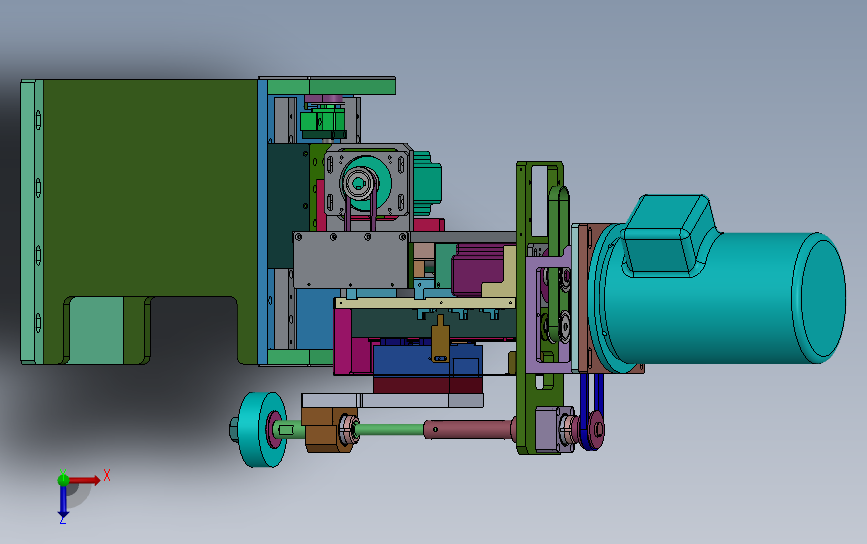
Task: Select the bright green connector block at top
Action: pos(323,121)
